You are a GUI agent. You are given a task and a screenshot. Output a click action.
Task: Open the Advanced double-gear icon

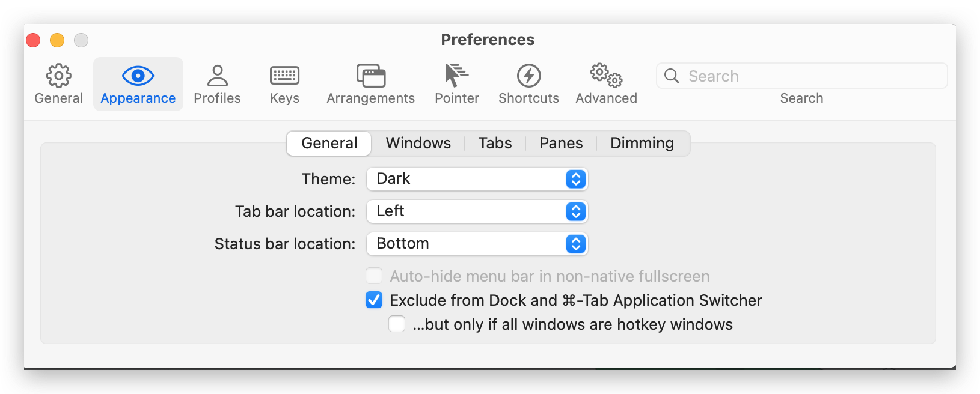606,76
